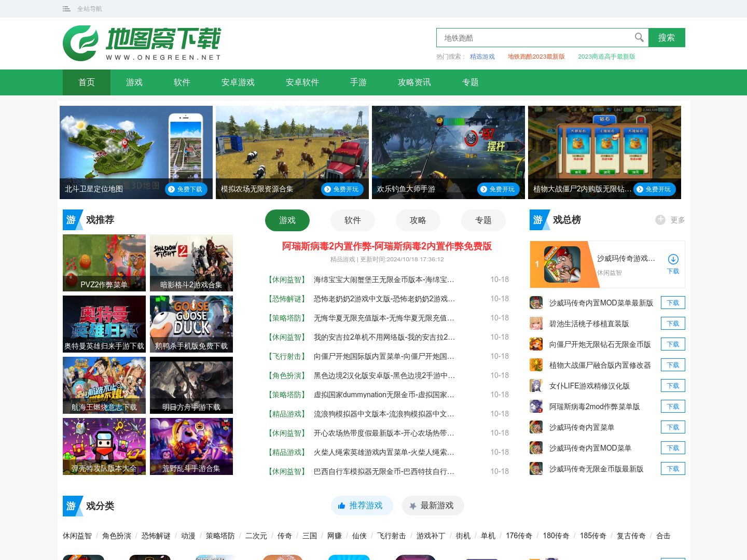The image size is (747, 560).
Task: Select category 休闲益智 in 游戏分类
Action: pos(77,536)
